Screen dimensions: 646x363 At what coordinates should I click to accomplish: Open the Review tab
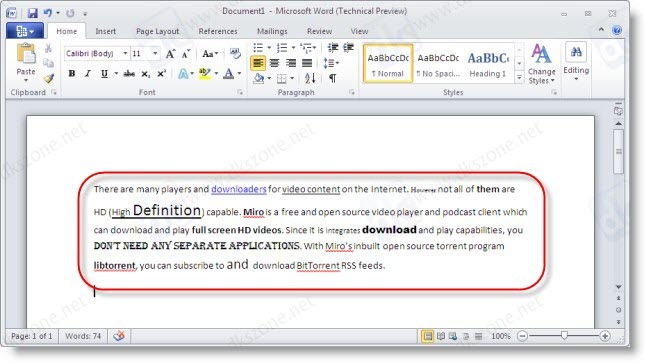click(x=319, y=31)
